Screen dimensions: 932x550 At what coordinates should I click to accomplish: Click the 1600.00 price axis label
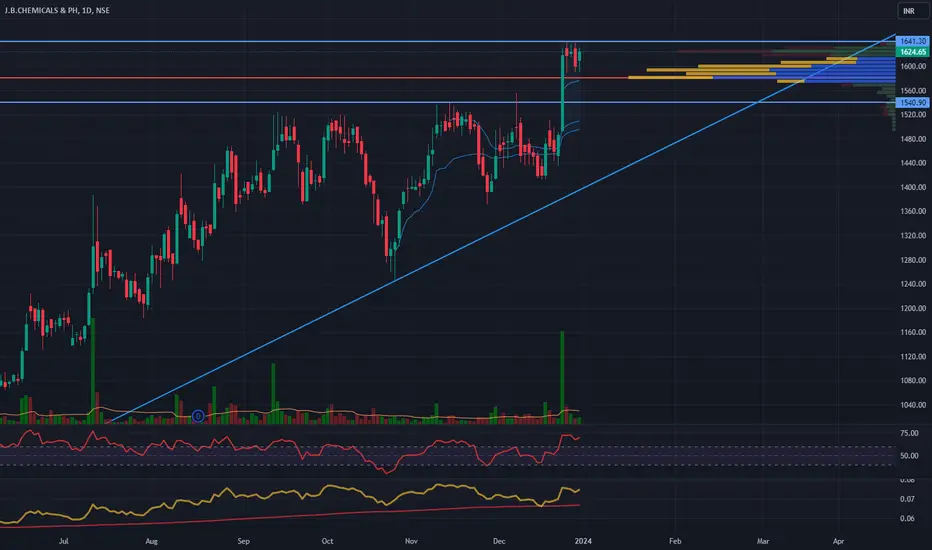pyautogui.click(x=913, y=66)
